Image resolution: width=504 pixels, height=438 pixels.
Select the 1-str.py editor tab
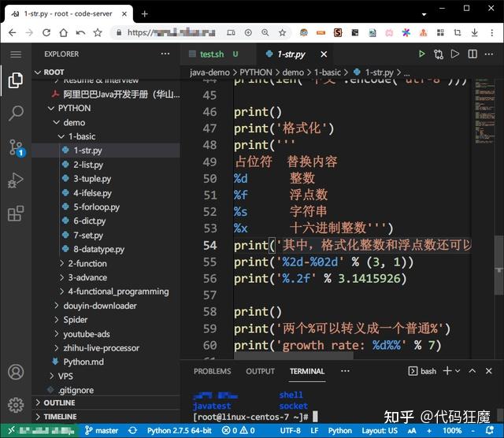pyautogui.click(x=295, y=54)
